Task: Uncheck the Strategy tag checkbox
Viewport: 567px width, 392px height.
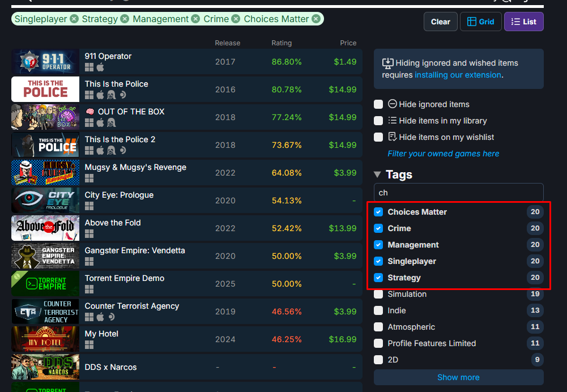Action: (x=378, y=278)
